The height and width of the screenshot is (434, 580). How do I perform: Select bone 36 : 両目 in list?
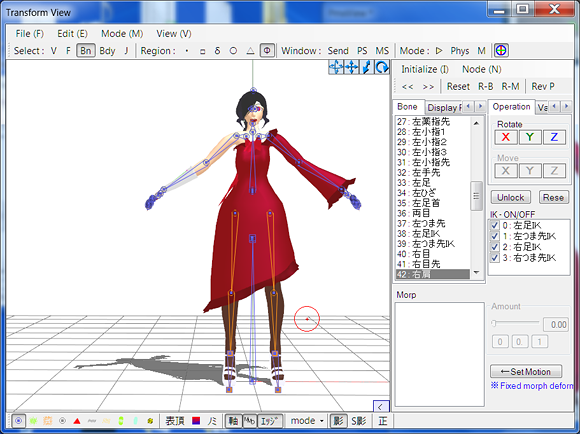pos(433,213)
